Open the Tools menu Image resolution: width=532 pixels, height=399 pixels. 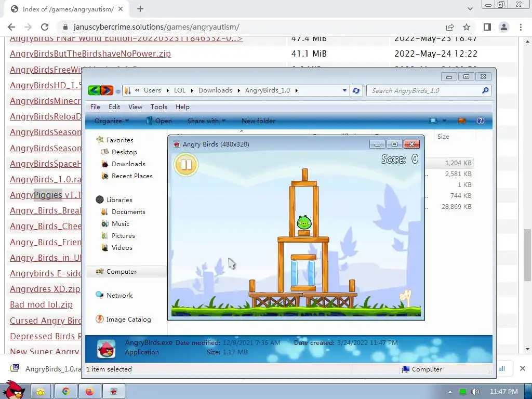point(159,107)
